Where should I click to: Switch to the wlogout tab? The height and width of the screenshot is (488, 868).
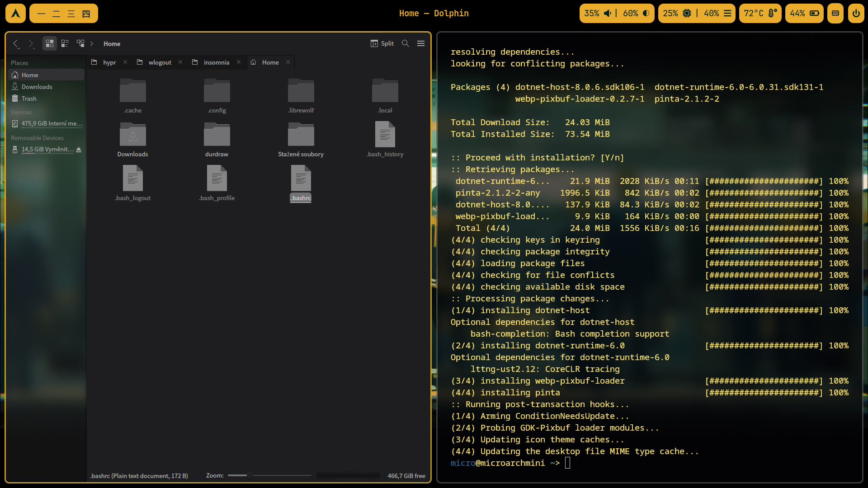point(160,62)
